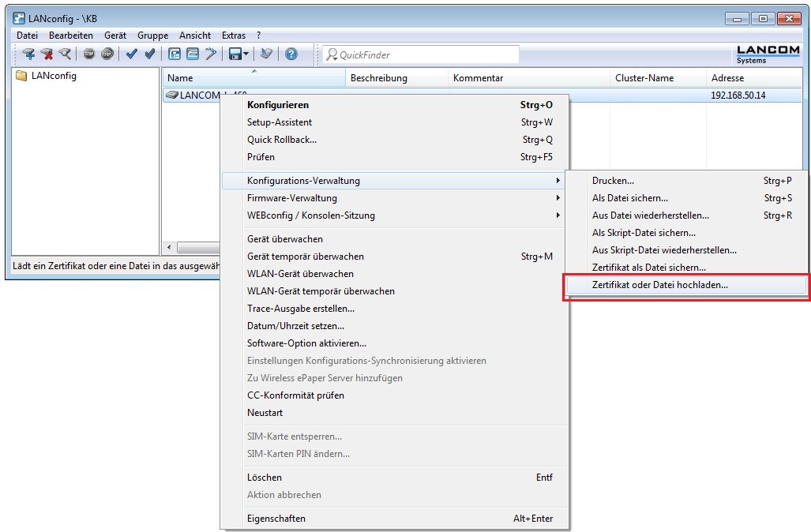
Task: Click the blue help question mark icon
Action: [x=291, y=54]
